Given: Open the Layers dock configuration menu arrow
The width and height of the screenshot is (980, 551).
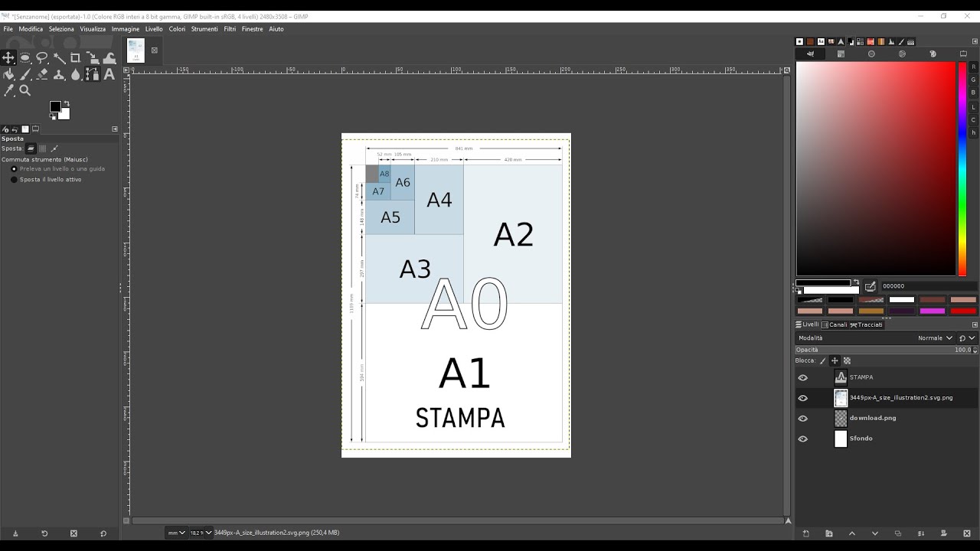Looking at the screenshot, I should (975, 324).
